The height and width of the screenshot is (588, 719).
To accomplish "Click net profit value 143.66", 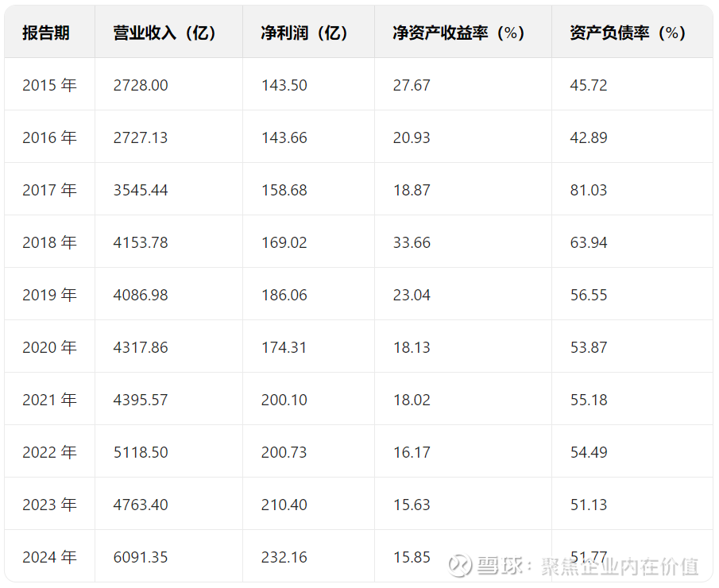I will tap(284, 137).
